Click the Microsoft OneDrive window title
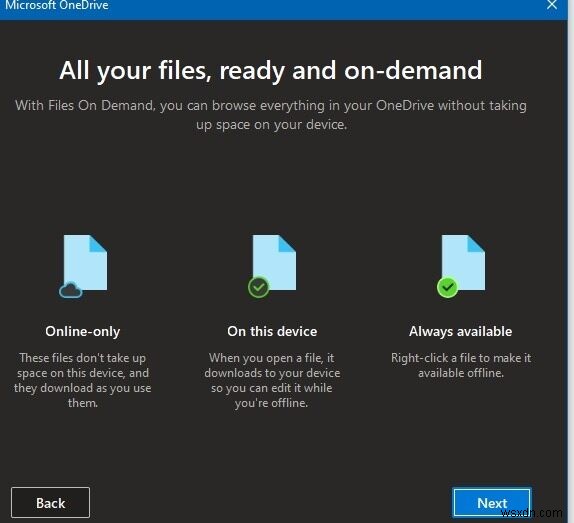Screen dimensions: 574x523 pos(57,5)
